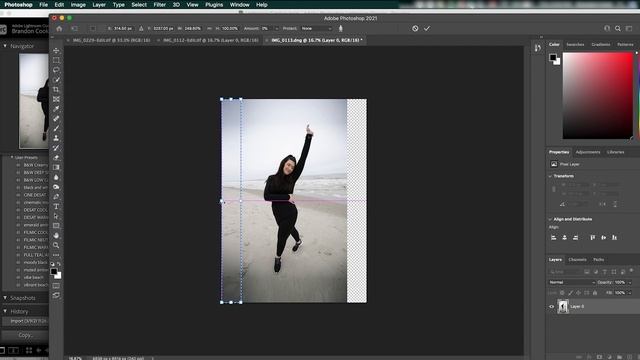Select the Brush tool

[56, 129]
